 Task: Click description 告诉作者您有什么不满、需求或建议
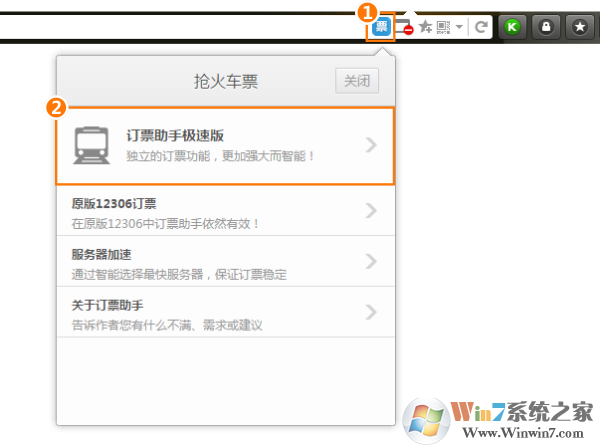pos(167,325)
